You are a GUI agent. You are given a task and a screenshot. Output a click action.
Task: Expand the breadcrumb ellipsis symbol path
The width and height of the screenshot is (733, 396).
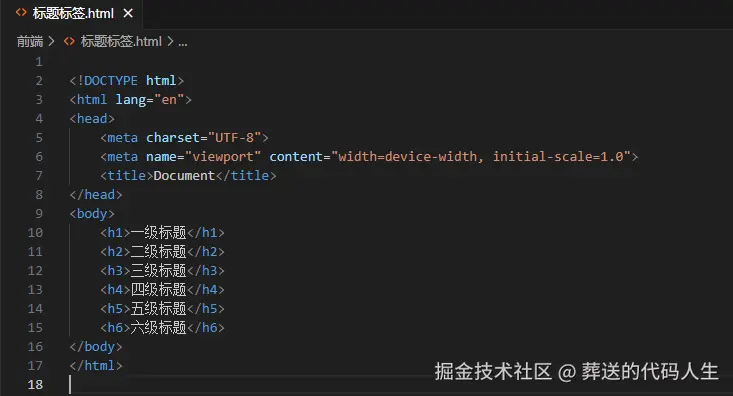click(x=183, y=43)
